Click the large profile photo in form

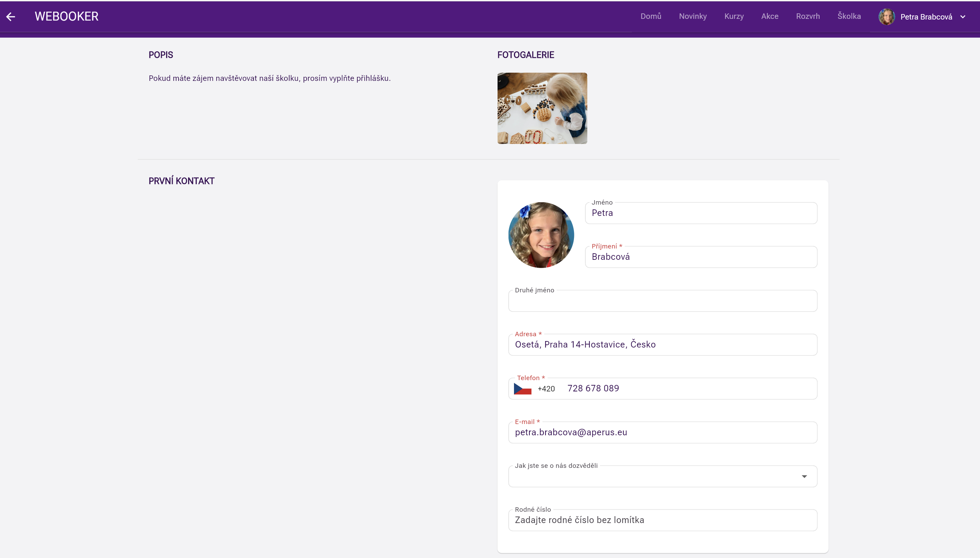click(x=541, y=235)
